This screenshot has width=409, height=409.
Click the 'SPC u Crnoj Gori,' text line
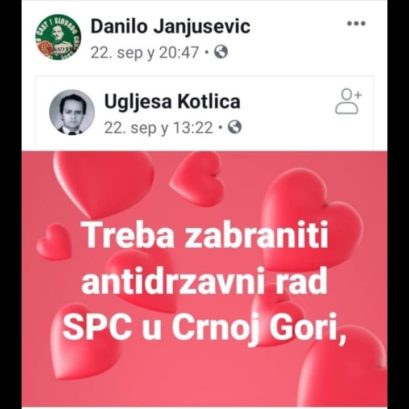(205, 324)
